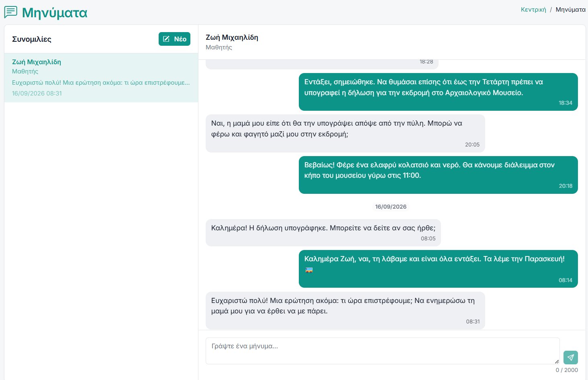588x380 pixels.
Task: Open the Ζωή Μιχαηλίδη conversation in the list
Action: (x=101, y=77)
